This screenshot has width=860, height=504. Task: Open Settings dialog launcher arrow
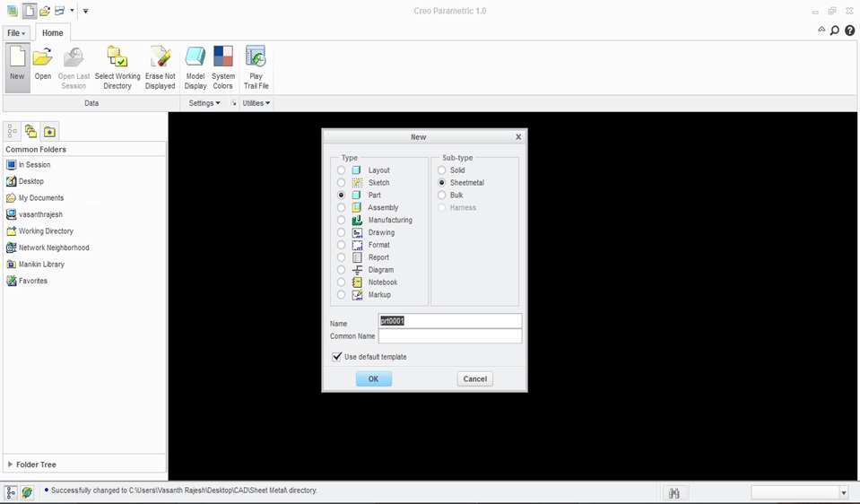[234, 103]
